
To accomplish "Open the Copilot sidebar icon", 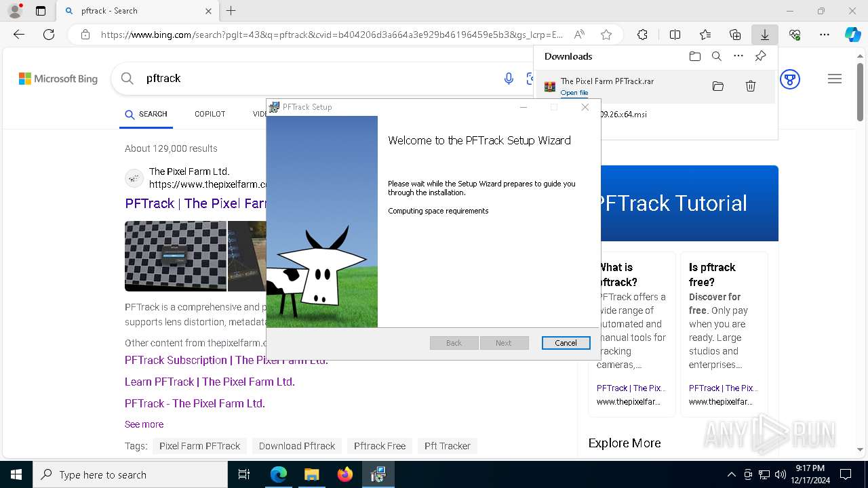I will (852, 35).
